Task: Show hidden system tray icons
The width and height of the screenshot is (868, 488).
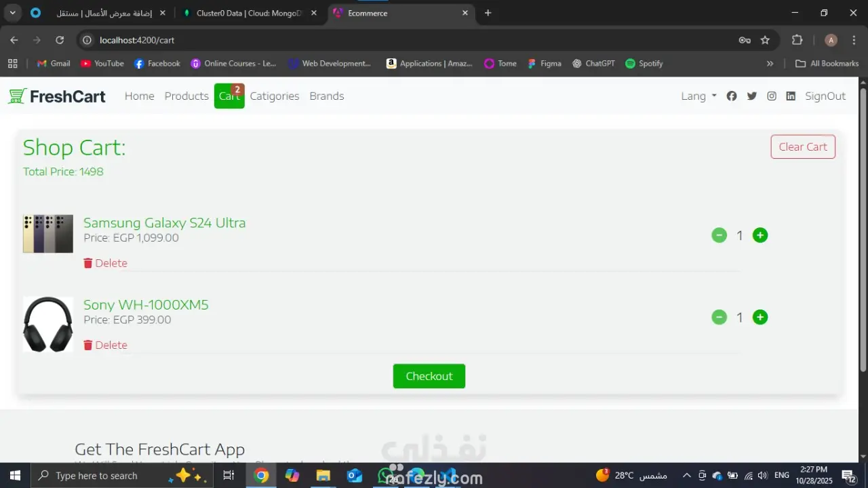Action: [686, 476]
